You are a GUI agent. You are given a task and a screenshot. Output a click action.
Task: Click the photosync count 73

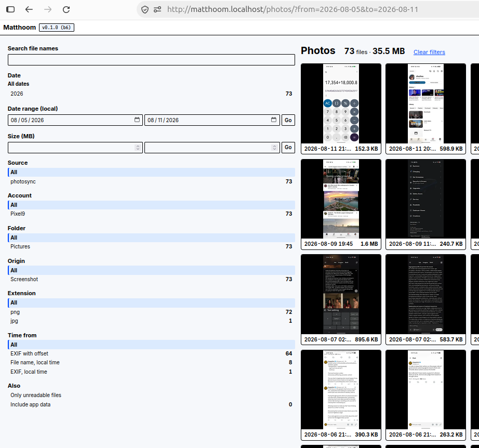pos(289,181)
